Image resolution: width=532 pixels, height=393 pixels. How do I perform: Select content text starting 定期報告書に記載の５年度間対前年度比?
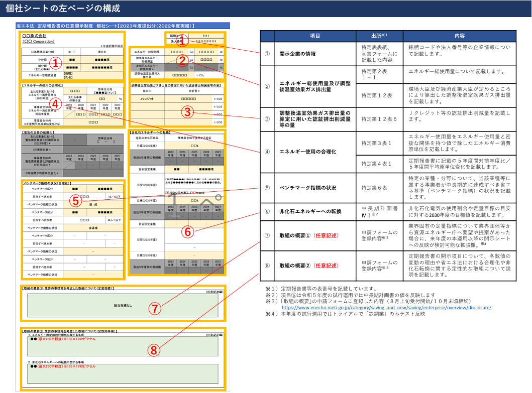(x=459, y=164)
